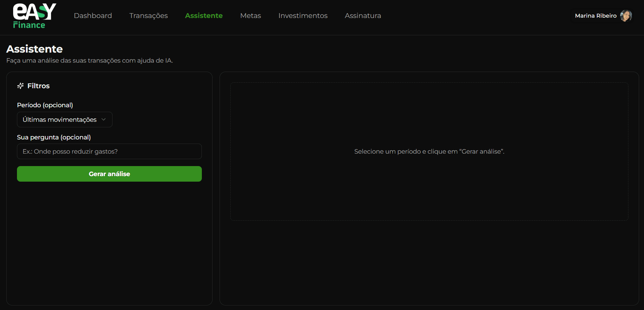Click the subtitle about análise com IA
This screenshot has width=644, height=310.
[x=89, y=61]
